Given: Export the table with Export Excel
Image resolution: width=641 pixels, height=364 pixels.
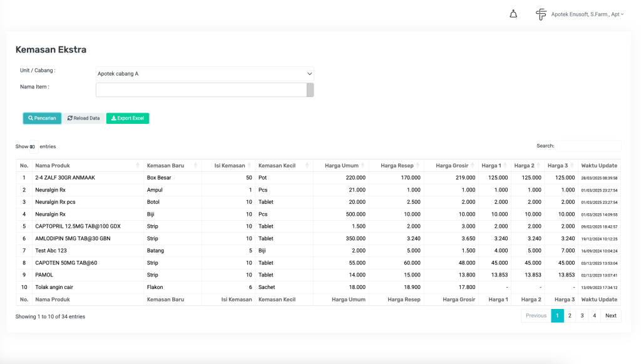Looking at the screenshot, I should [x=128, y=118].
